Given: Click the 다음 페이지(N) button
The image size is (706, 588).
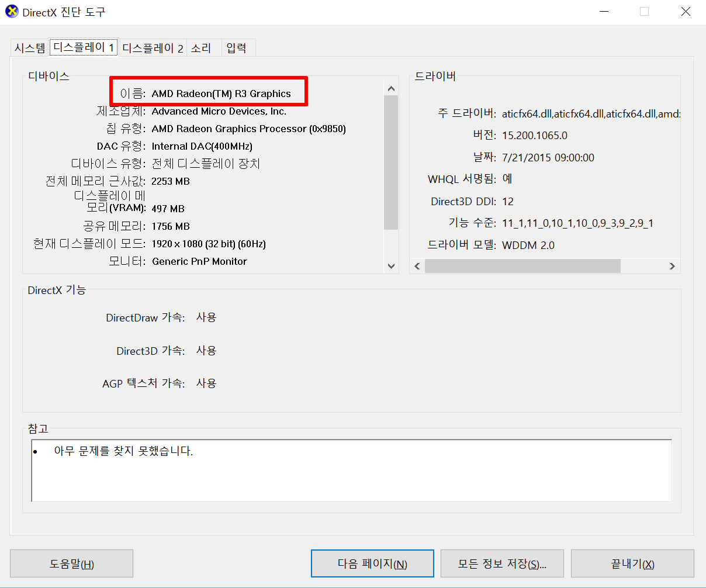Looking at the screenshot, I should (x=372, y=563).
